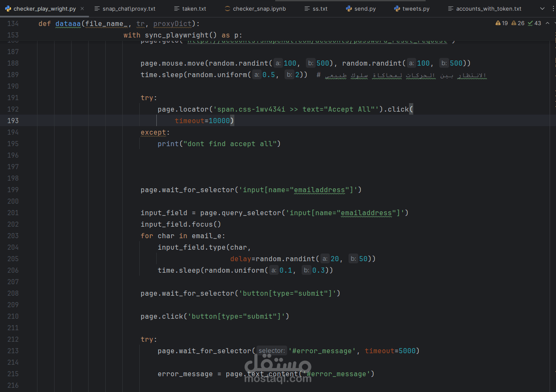The width and height of the screenshot is (556, 392).
Task: Show the hidden tabs dropdown list
Action: coord(542,9)
